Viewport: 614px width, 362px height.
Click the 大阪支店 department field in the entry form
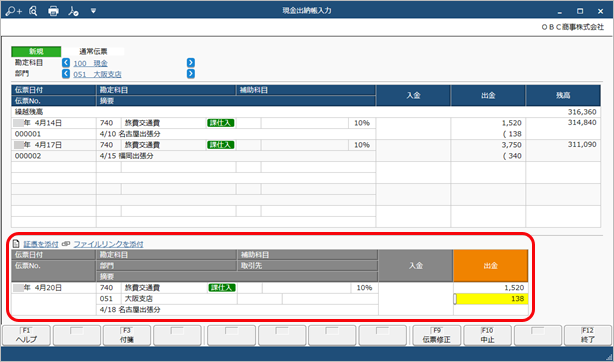coord(179,299)
